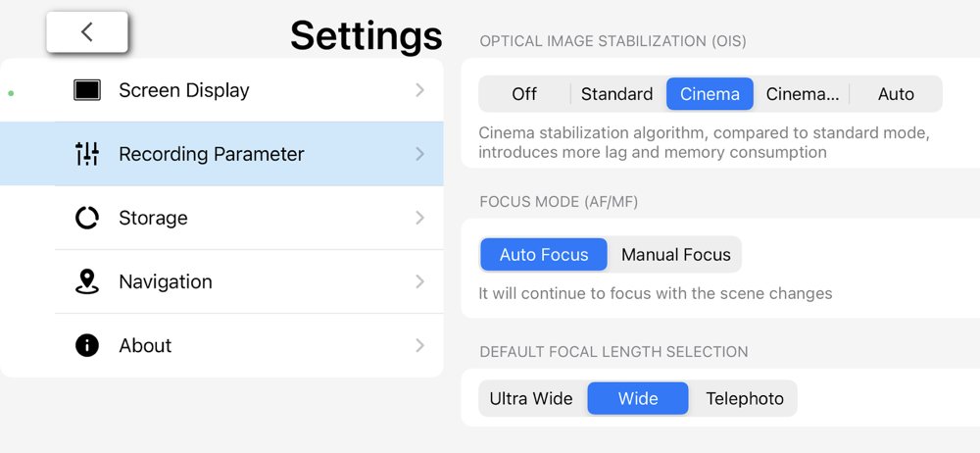Click the Recording Parameter sliders icon
This screenshot has width=980, height=453.
point(87,154)
